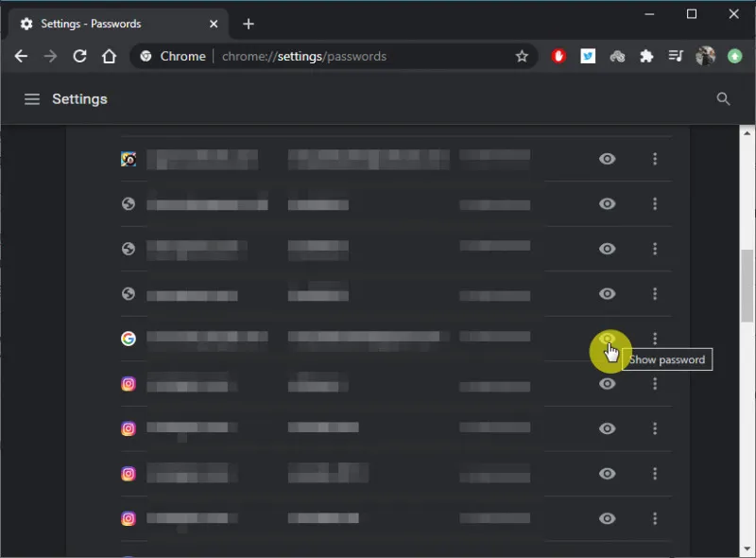Open more actions for the topmost password row
756x558 pixels.
655,159
